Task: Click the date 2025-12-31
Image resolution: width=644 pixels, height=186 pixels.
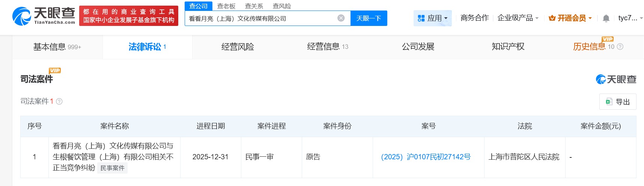Action: 211,157
